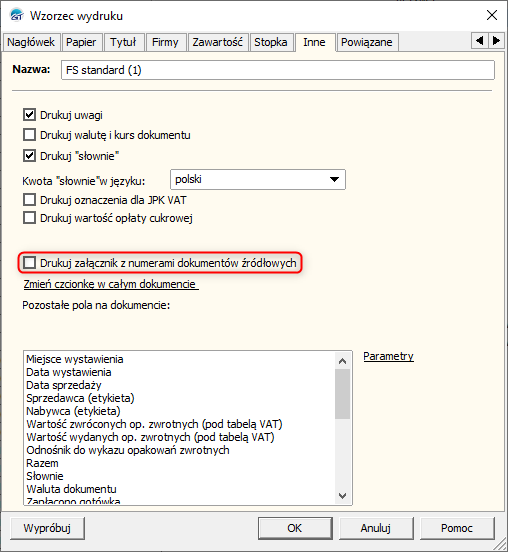
Task: Click the Wypróbuj button
Action: [47, 528]
